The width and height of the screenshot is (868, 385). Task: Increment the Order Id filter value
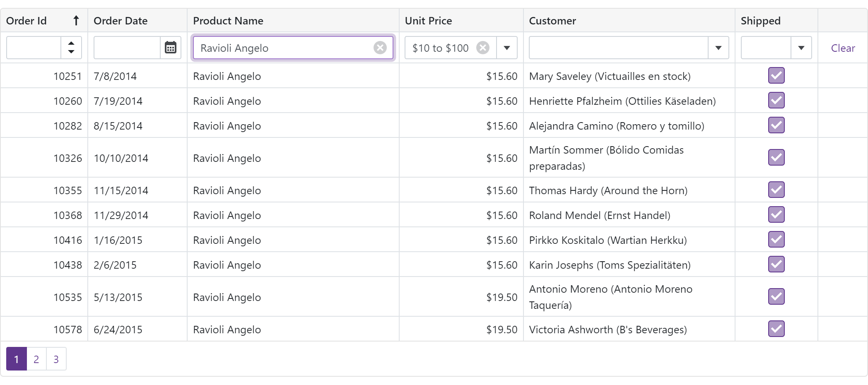tap(71, 43)
